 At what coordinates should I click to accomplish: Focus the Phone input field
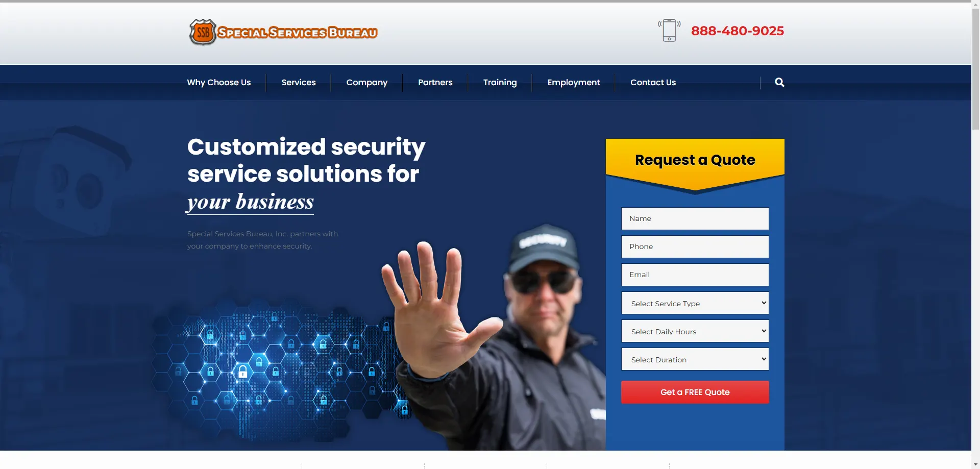[x=695, y=246]
